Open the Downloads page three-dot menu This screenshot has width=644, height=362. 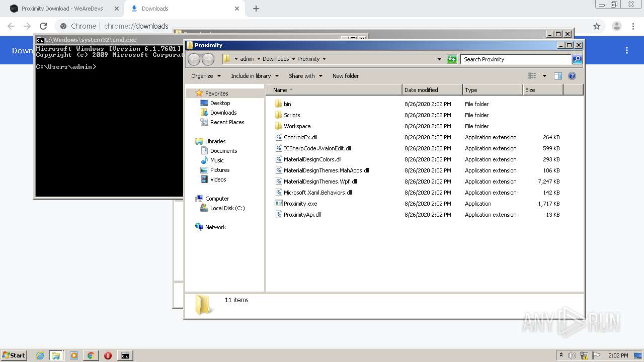[627, 50]
